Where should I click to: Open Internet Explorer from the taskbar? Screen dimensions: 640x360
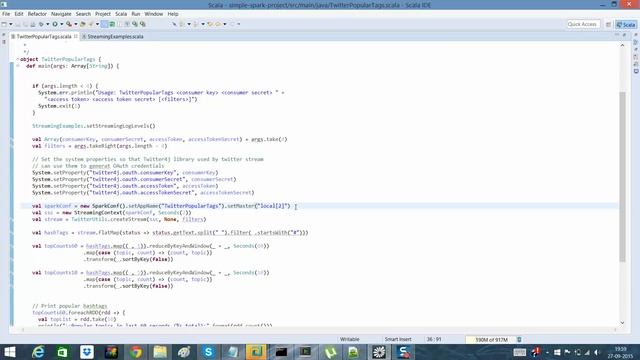coord(38,352)
